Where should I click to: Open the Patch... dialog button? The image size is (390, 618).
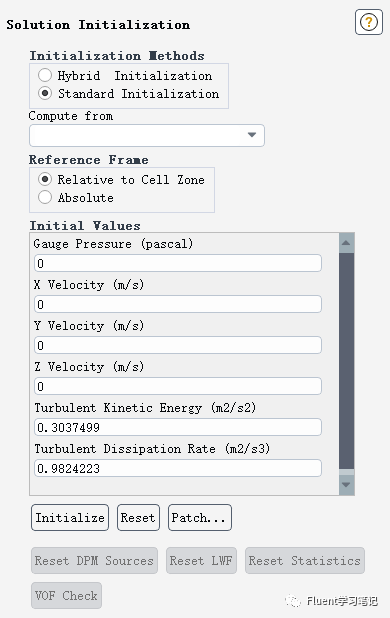click(200, 517)
